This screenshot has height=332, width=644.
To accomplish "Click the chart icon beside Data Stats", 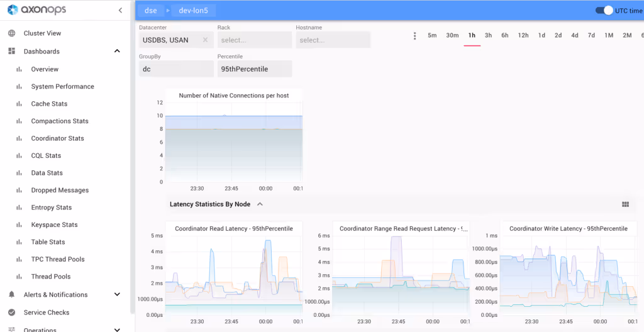I will pos(19,173).
